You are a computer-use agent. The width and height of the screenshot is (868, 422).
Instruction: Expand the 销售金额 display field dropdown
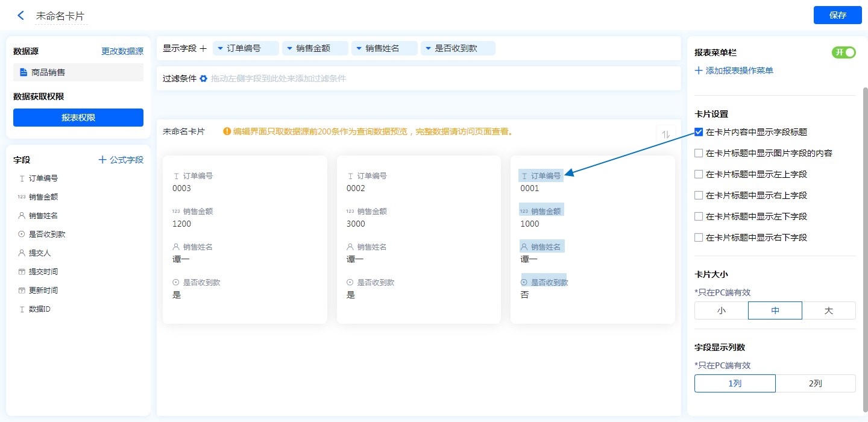(x=289, y=48)
